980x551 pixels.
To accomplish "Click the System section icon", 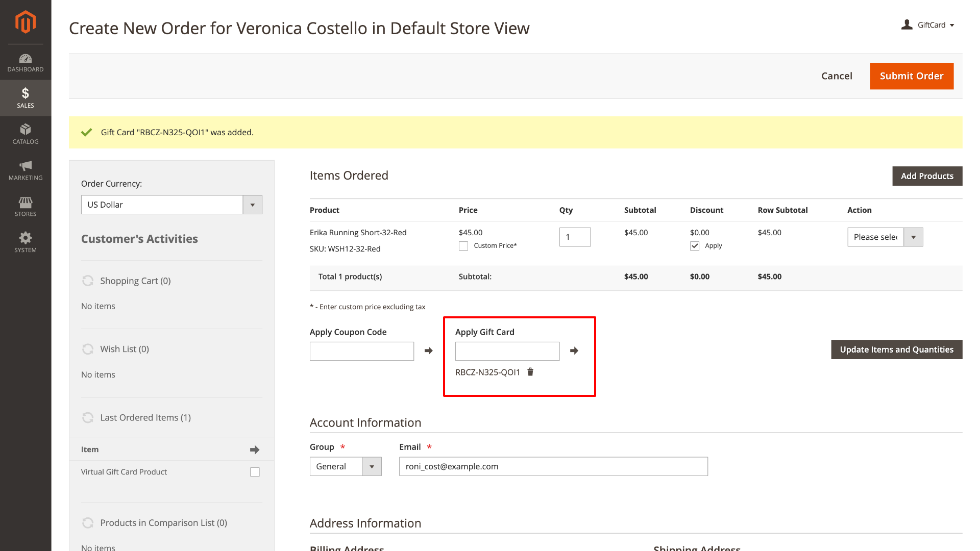I will [x=25, y=238].
